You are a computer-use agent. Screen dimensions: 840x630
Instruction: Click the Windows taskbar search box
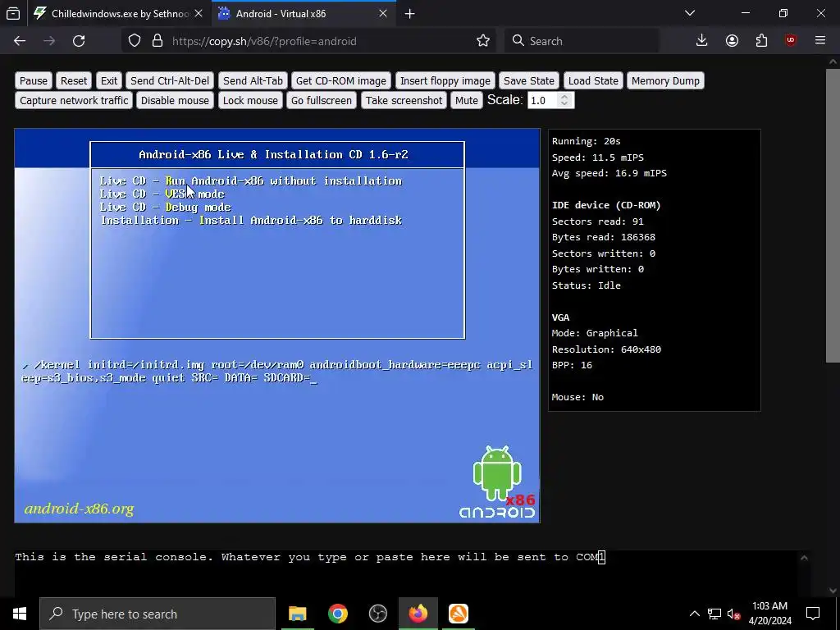[x=157, y=614]
